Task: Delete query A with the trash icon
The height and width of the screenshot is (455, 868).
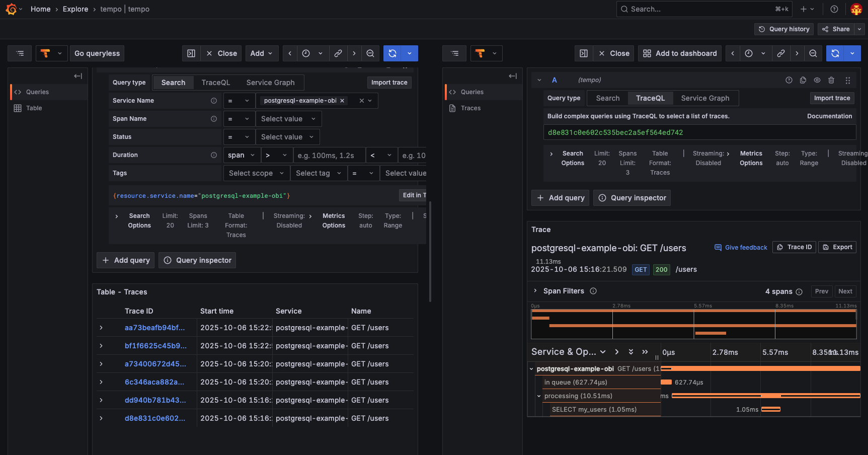Action: (x=831, y=80)
